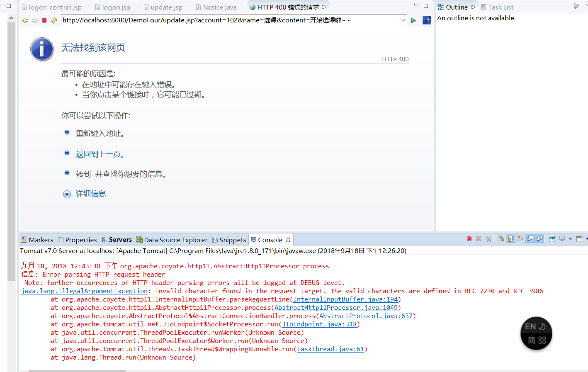
Task: Toggle Scroll Lock in the Console
Action: pyautogui.click(x=511, y=238)
